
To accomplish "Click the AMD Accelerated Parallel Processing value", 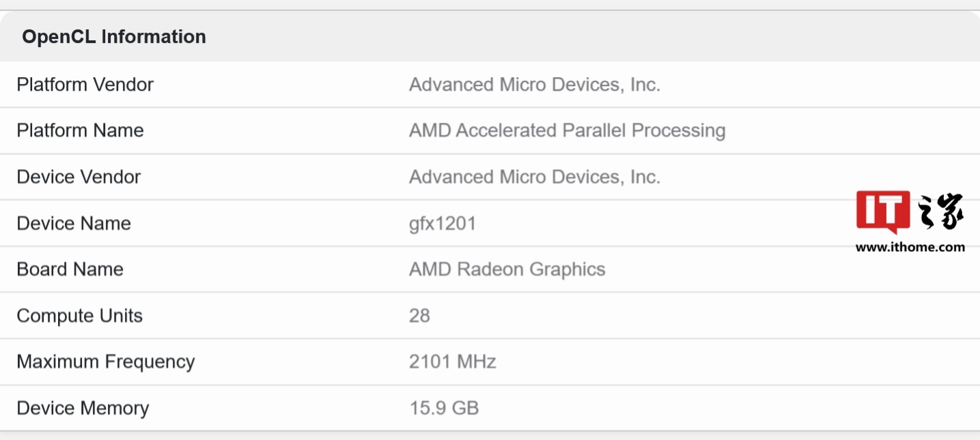I will click(567, 130).
